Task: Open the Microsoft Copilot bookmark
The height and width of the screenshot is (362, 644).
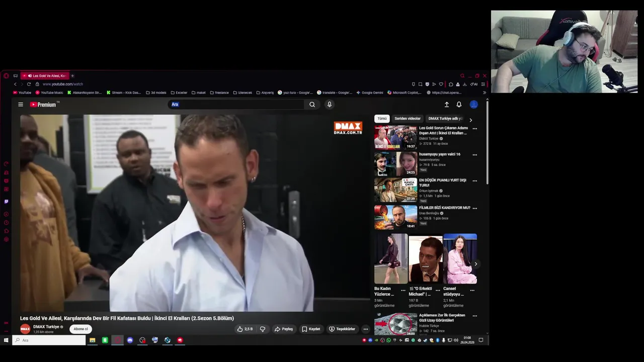Action: click(405, 93)
